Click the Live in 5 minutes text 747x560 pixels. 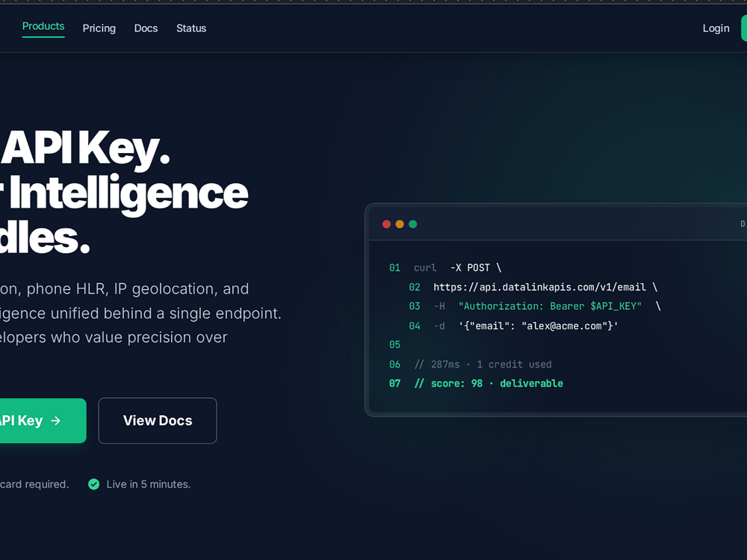click(x=148, y=485)
